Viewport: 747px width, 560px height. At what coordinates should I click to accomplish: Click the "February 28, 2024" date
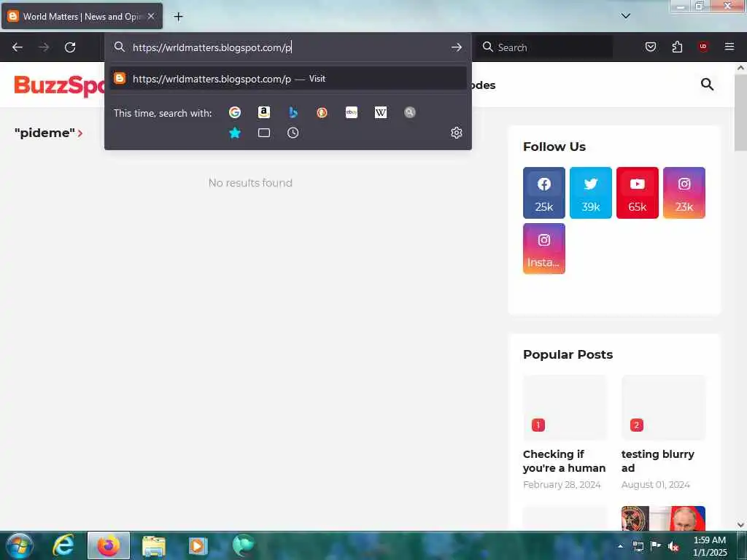coord(562,485)
